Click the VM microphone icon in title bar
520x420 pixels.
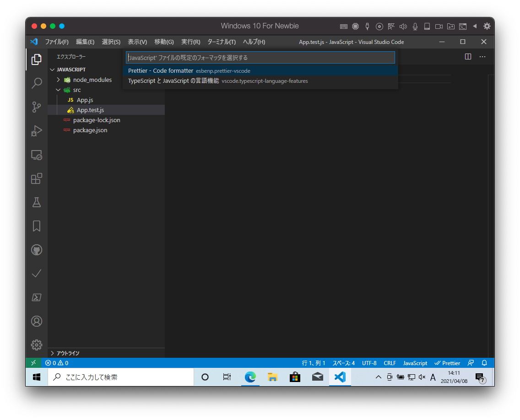415,27
